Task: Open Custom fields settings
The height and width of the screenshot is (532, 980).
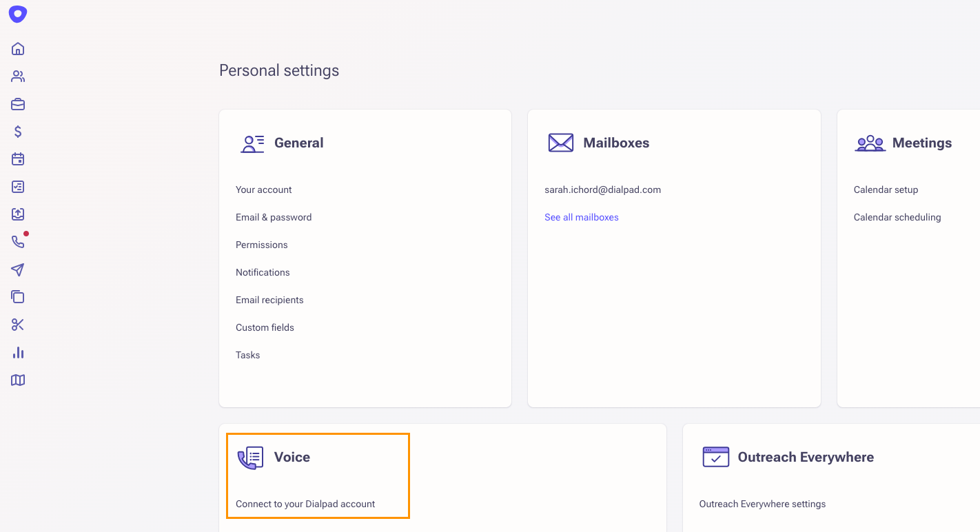Action: pyautogui.click(x=265, y=327)
